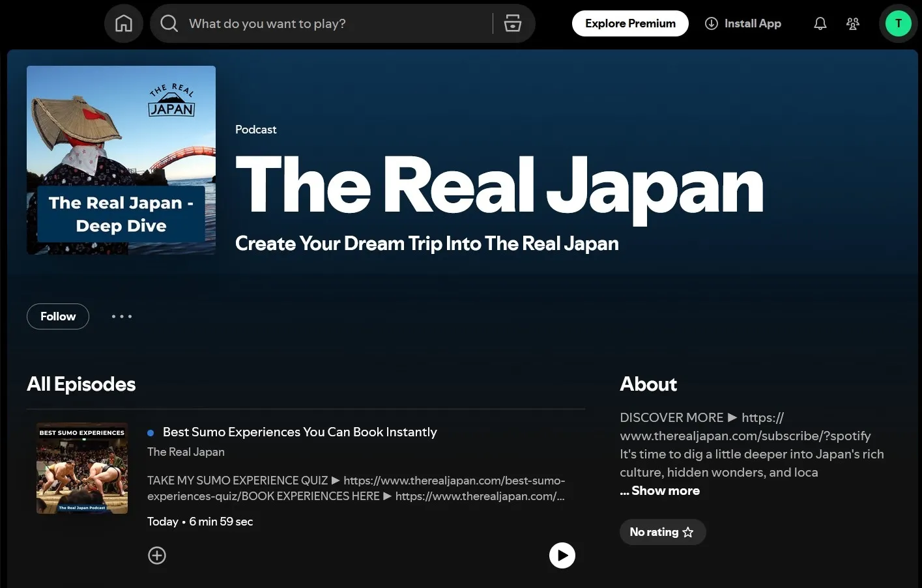The height and width of the screenshot is (588, 922).
Task: Click the About description text
Action: (752, 445)
